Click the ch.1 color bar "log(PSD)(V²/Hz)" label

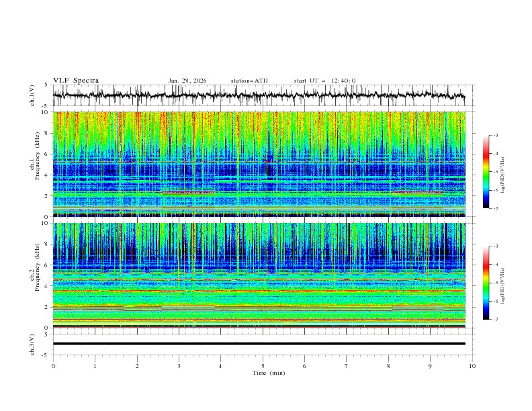pyautogui.click(x=503, y=175)
